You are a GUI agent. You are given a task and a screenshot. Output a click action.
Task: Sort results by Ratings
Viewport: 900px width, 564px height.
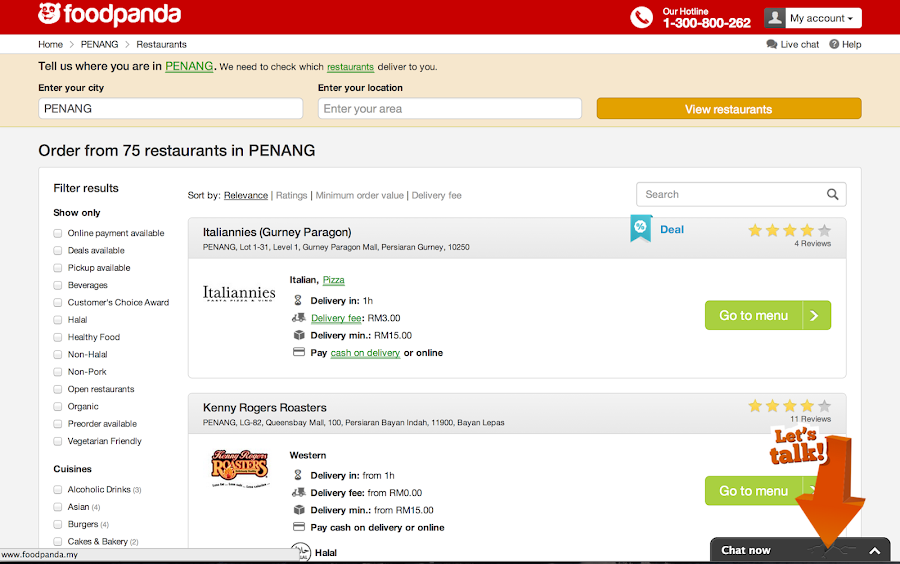coord(292,195)
